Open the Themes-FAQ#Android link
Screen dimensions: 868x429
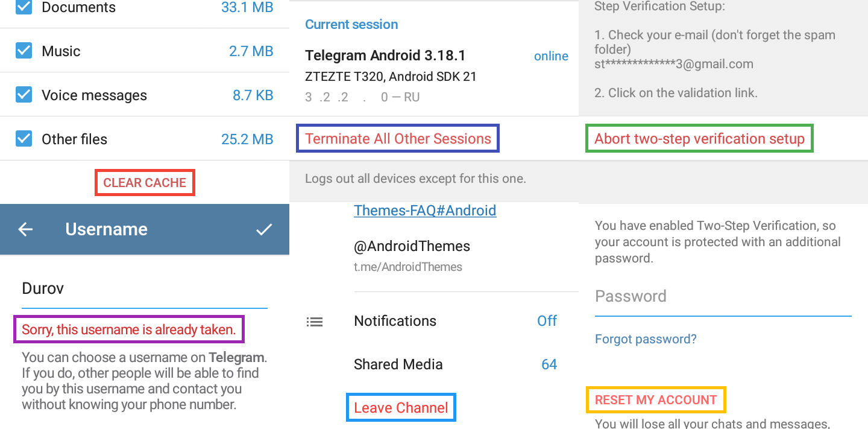[425, 211]
